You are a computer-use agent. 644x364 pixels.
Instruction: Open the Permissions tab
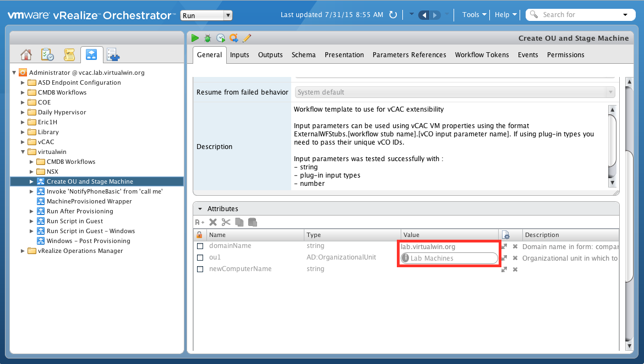click(x=565, y=55)
